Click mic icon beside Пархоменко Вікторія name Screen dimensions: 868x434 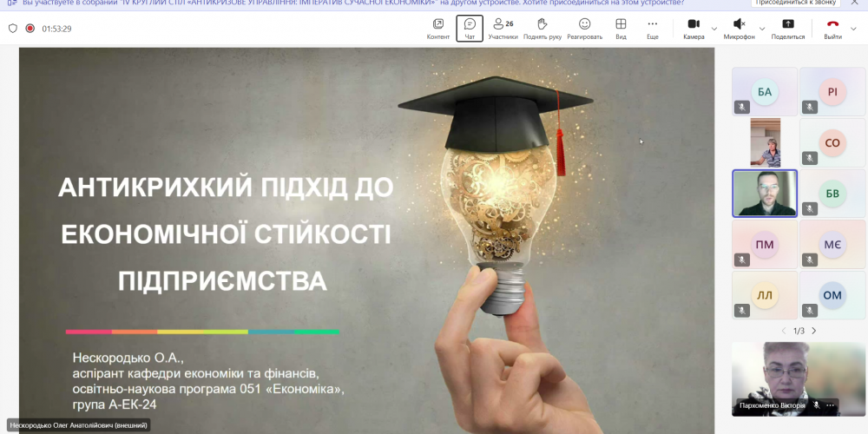816,405
